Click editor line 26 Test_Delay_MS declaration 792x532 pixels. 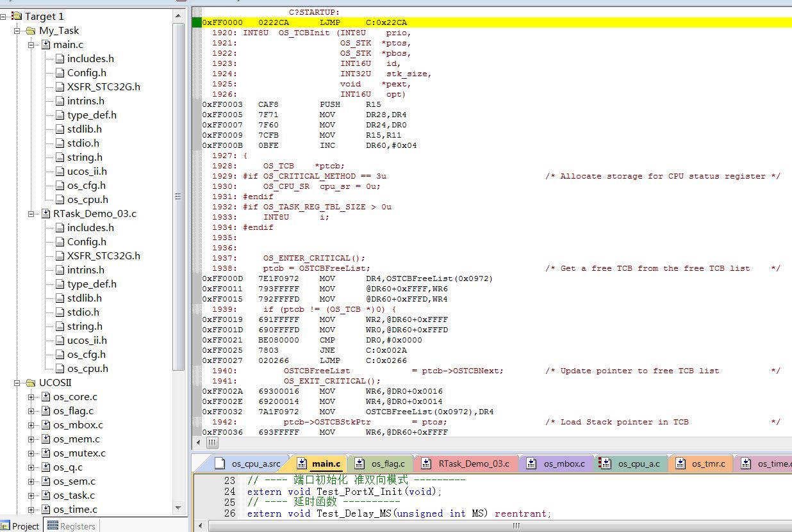point(399,513)
